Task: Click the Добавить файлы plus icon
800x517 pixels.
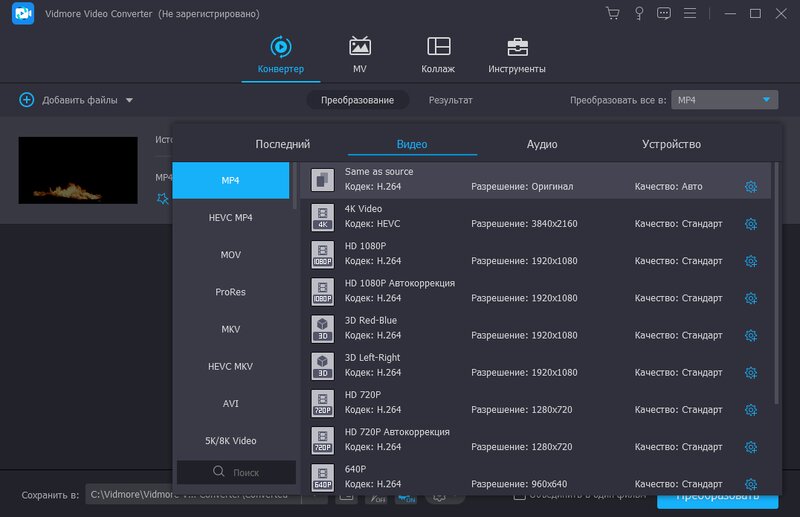Action: (x=27, y=100)
